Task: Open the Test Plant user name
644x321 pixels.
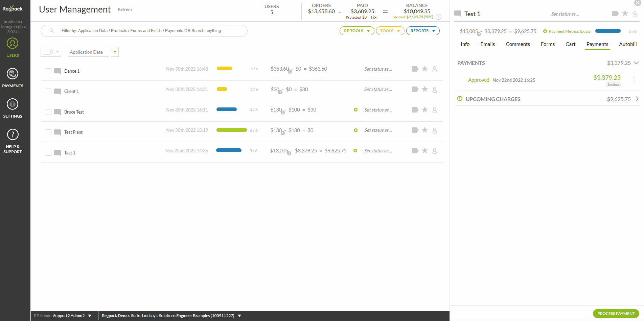Action: click(73, 132)
